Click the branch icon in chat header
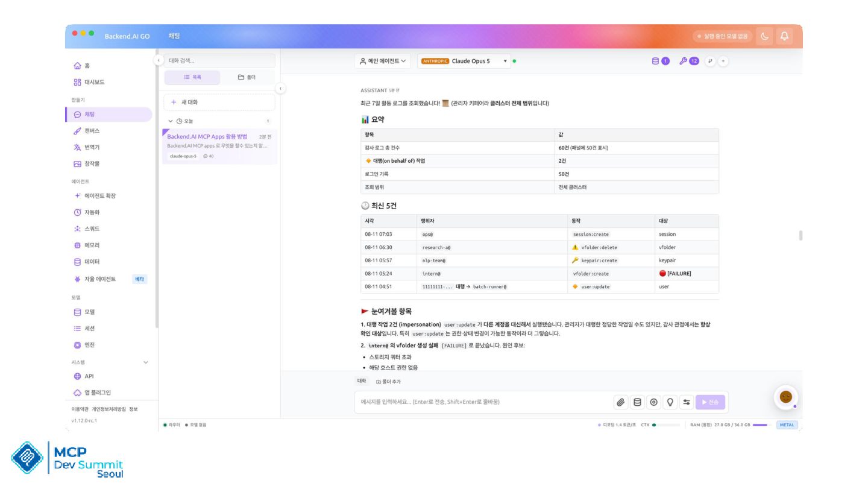 pyautogui.click(x=710, y=61)
